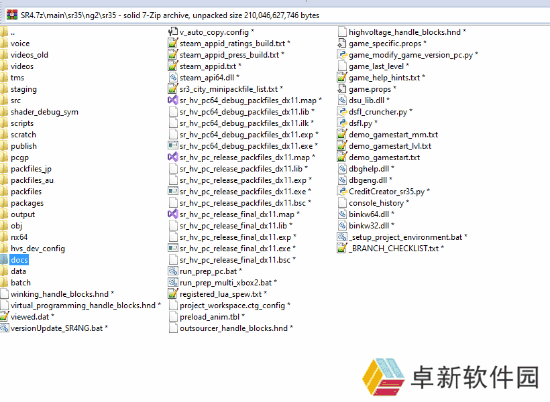The height and width of the screenshot is (402, 550).
Task: Select the sr_hv_pc_release_final_dx11.exe application icon
Action: 173,248
